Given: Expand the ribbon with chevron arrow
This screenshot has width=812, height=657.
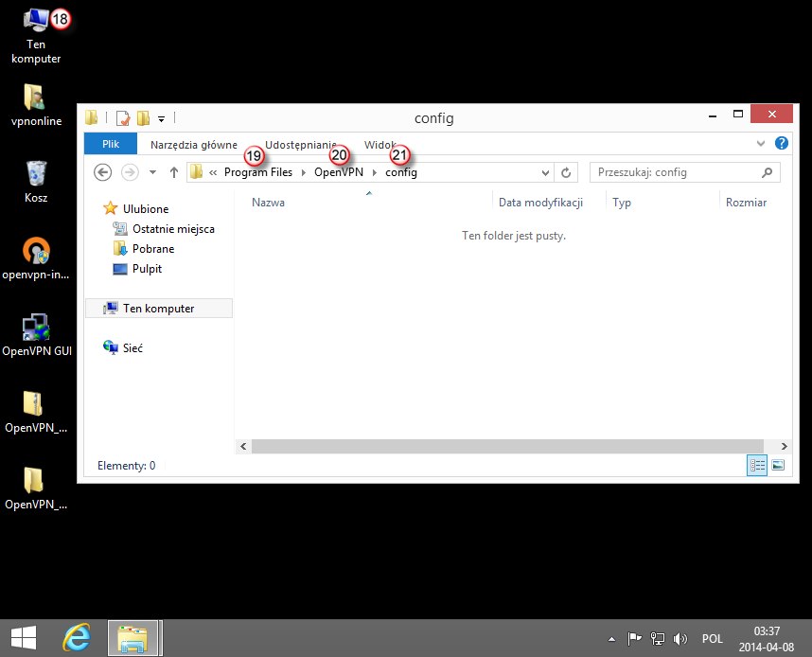Looking at the screenshot, I should [760, 144].
